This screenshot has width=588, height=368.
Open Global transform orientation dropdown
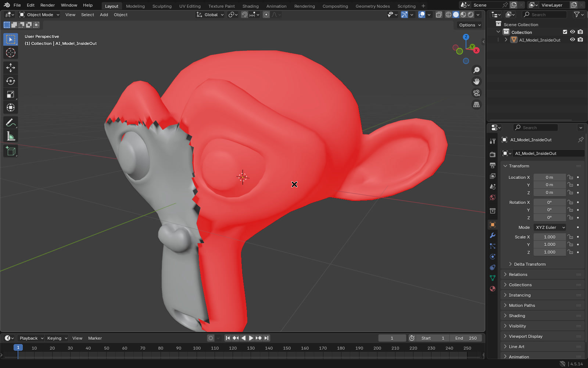[210, 15]
